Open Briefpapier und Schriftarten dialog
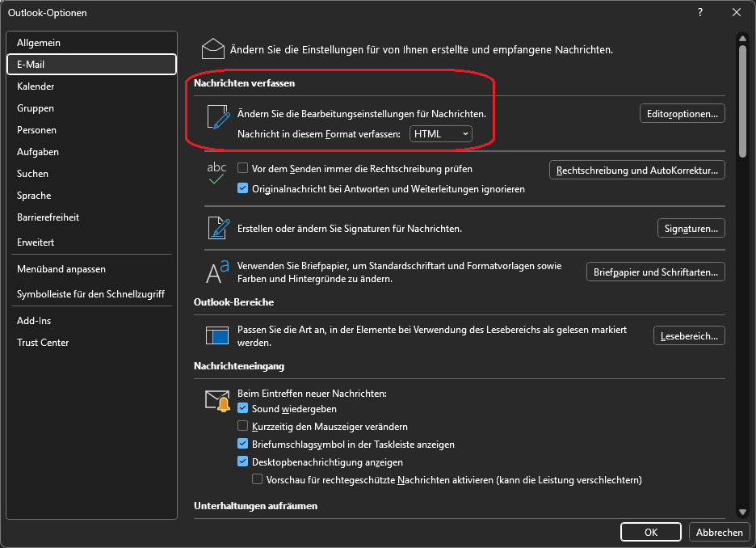Screen dimensions: 756x548 [655, 272]
